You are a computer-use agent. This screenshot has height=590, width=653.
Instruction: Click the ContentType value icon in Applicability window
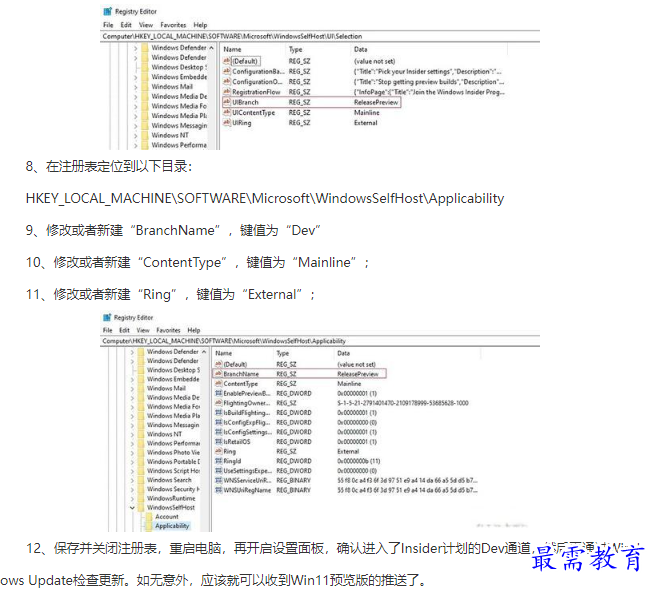click(219, 383)
